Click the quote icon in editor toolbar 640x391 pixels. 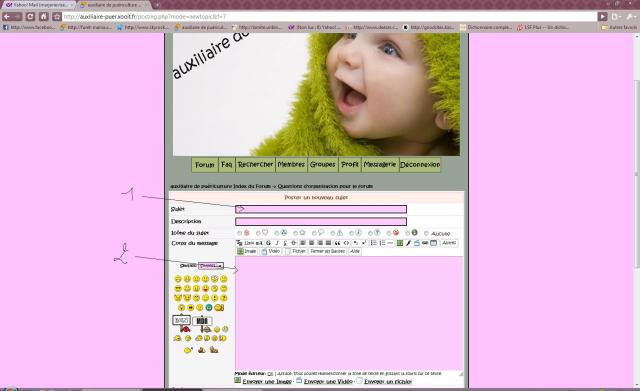click(338, 243)
